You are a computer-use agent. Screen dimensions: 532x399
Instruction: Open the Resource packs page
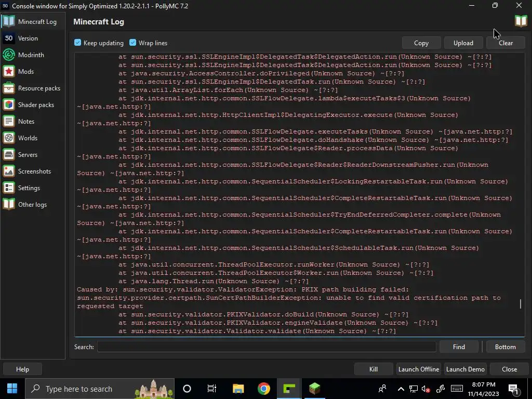coord(33,88)
